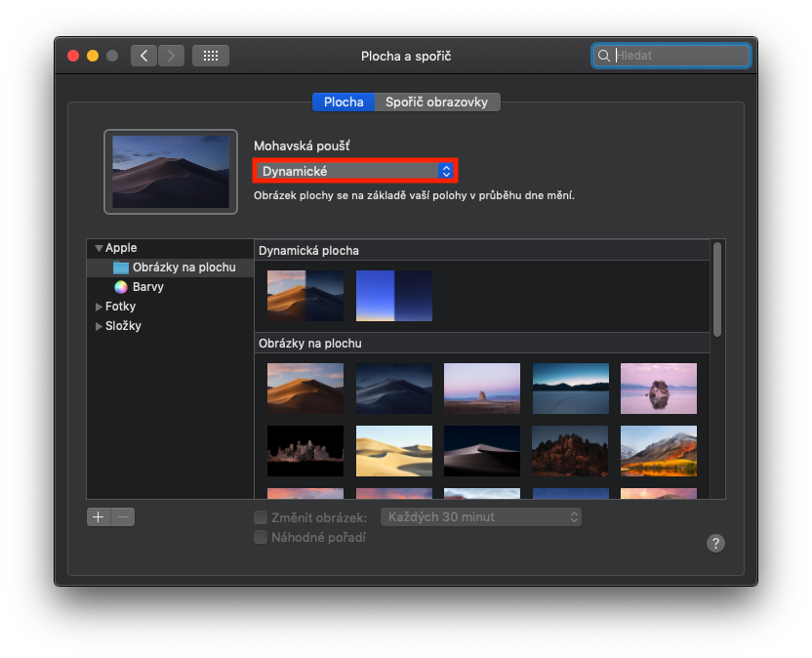Show all preferences grid icon
The width and height of the screenshot is (812, 658).
point(210,56)
